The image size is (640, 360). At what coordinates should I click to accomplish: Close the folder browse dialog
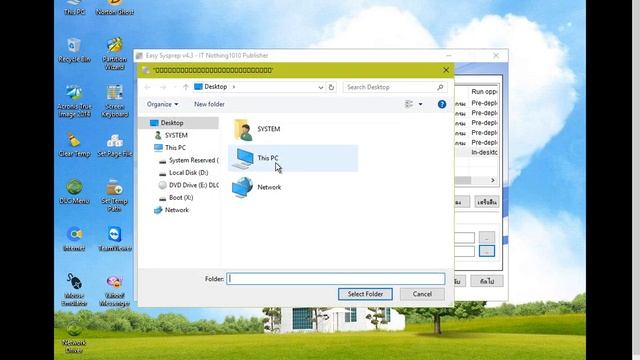pyautogui.click(x=446, y=70)
